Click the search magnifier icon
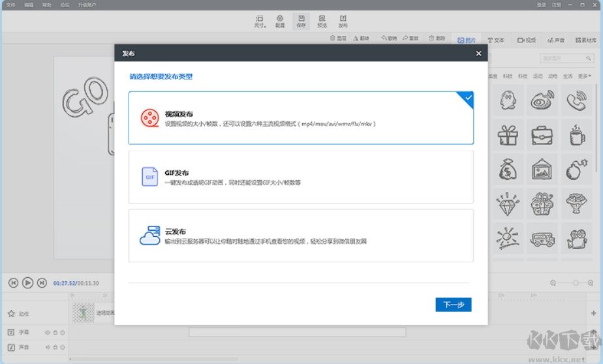Image resolution: width=603 pixels, height=364 pixels. (x=589, y=59)
